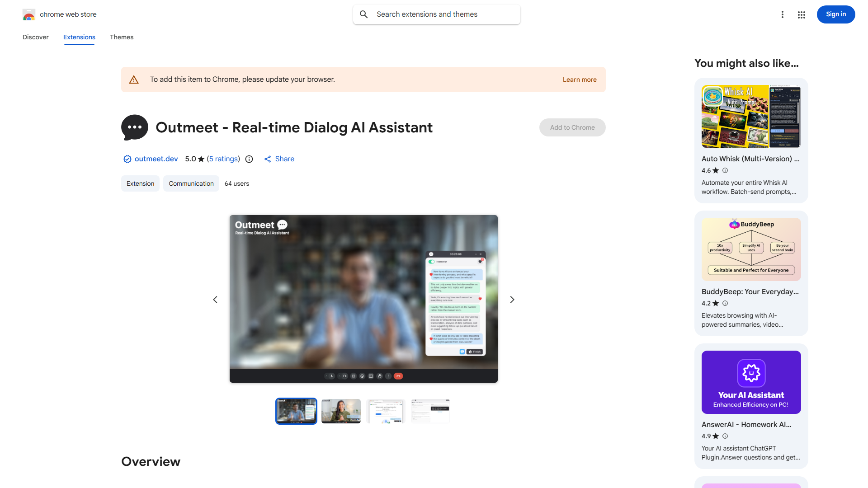This screenshot has width=868, height=488.
Task: Click the Learn more link in warning banner
Action: tap(579, 80)
